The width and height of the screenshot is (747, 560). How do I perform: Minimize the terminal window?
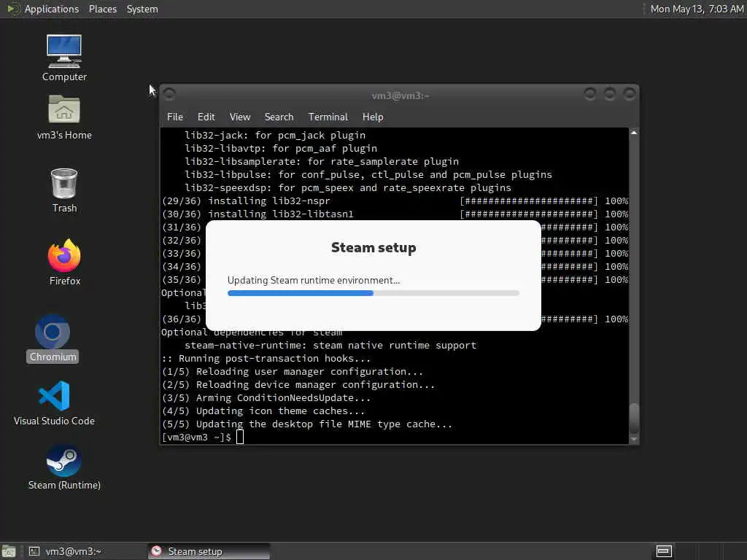[x=589, y=94]
